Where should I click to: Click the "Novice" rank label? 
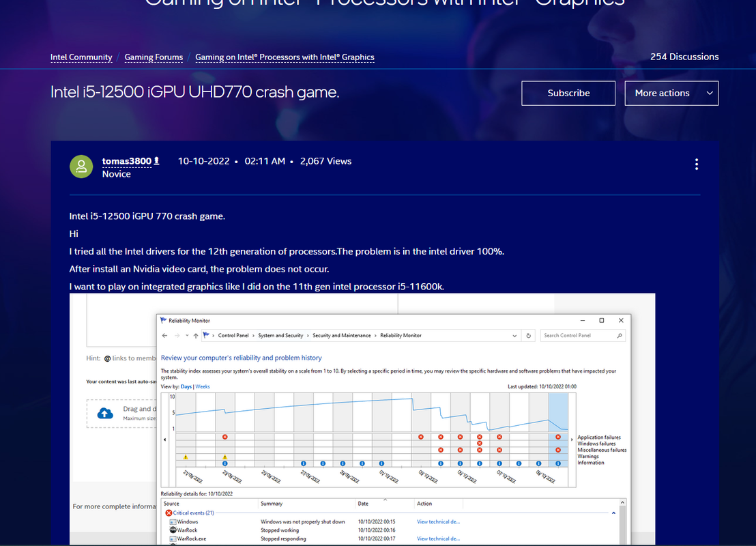[x=116, y=174]
